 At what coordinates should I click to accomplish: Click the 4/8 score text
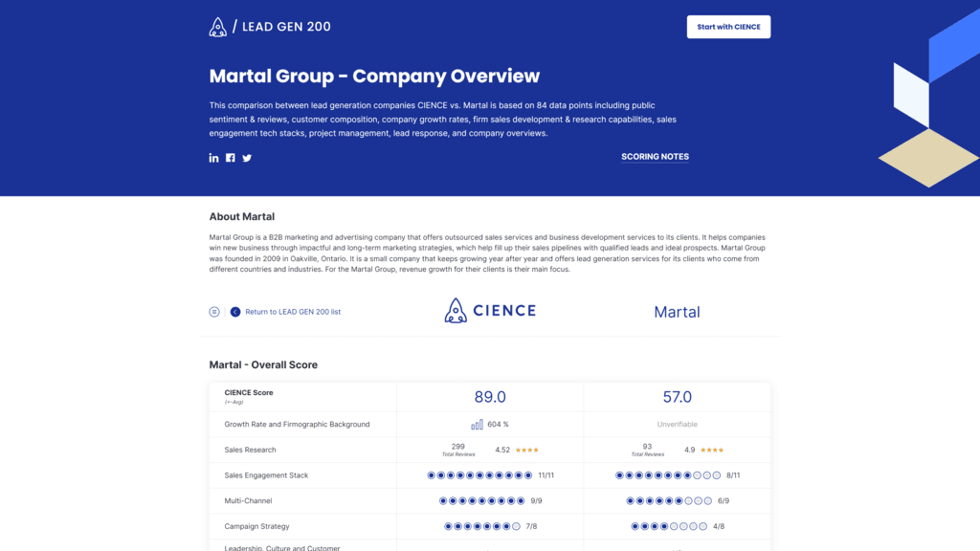(719, 527)
